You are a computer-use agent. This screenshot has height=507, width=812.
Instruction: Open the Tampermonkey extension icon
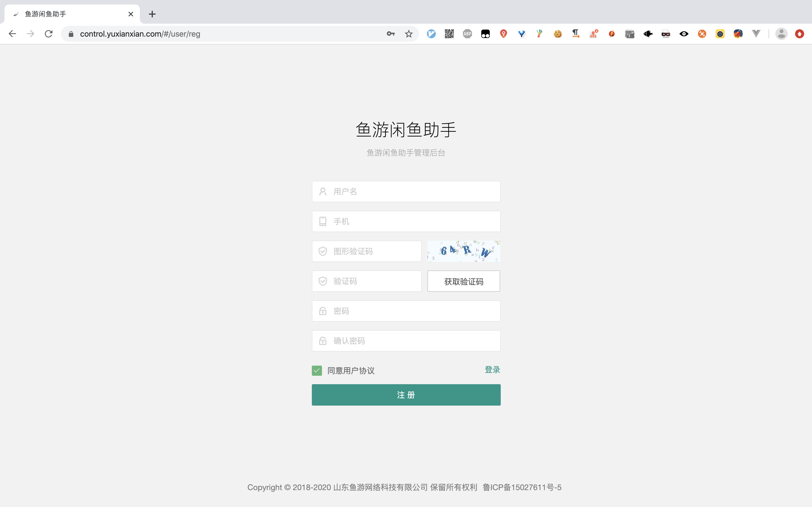(x=485, y=34)
